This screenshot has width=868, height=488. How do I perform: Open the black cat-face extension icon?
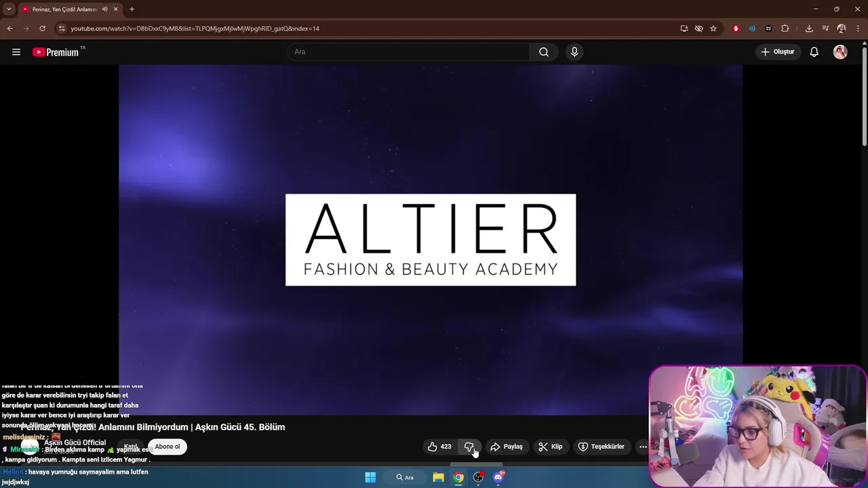768,28
